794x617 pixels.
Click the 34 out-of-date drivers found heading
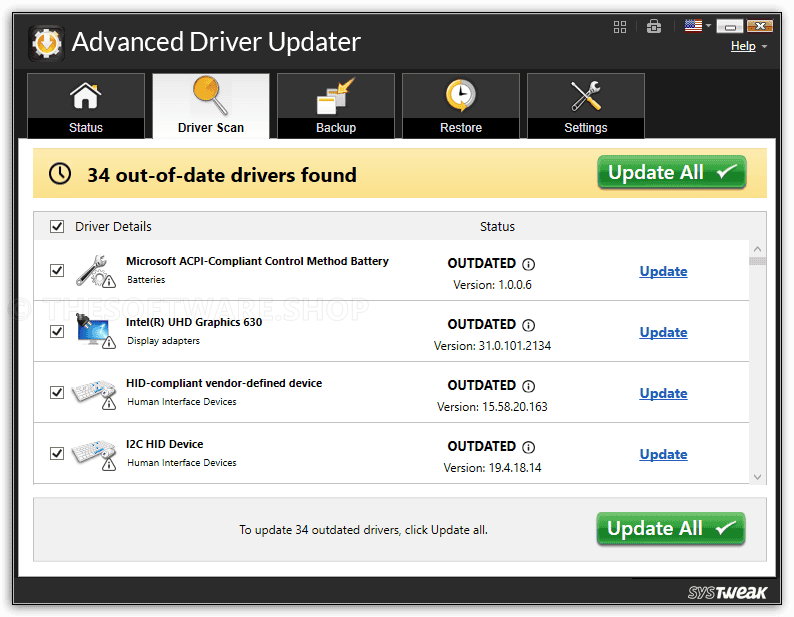tap(222, 175)
